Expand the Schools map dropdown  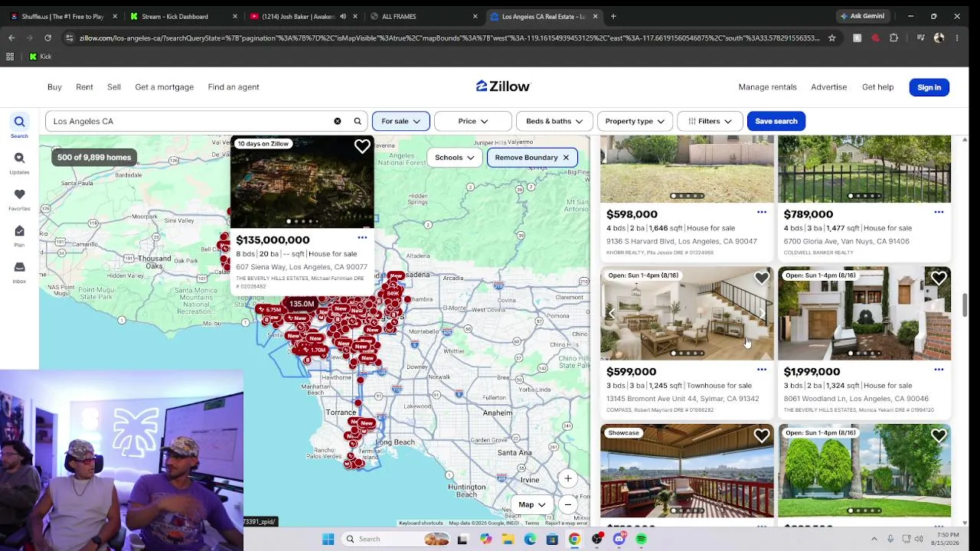click(x=455, y=158)
